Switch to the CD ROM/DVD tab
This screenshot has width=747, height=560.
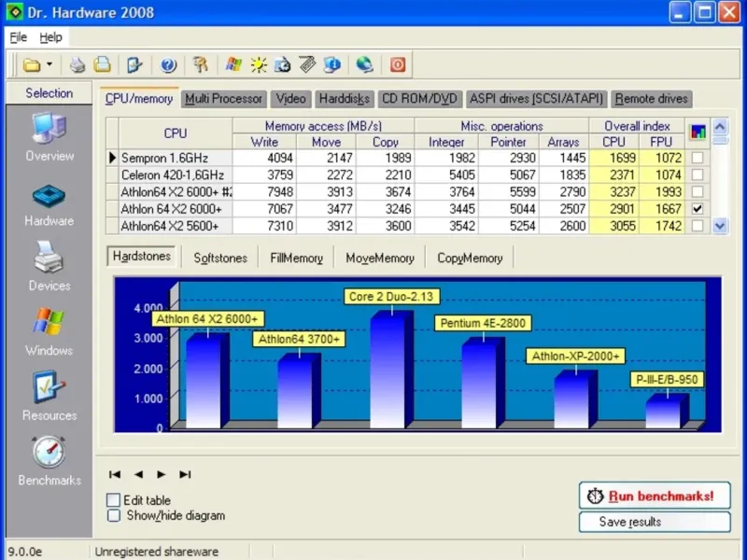point(419,99)
